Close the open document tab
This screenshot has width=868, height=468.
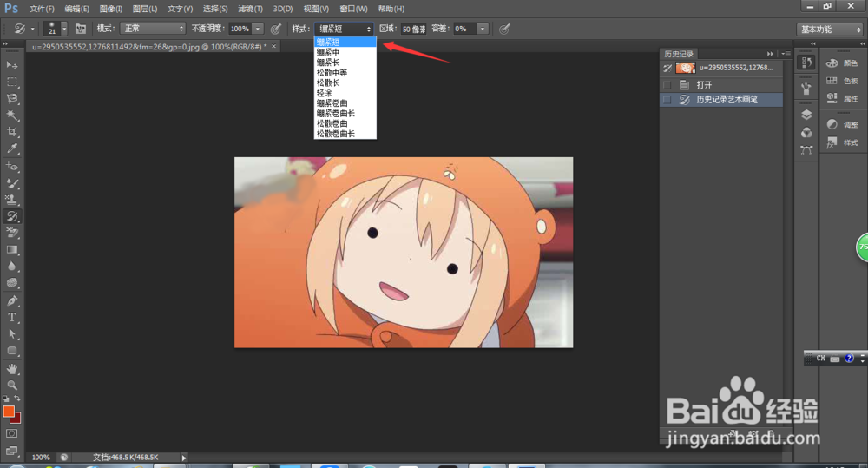tap(273, 47)
